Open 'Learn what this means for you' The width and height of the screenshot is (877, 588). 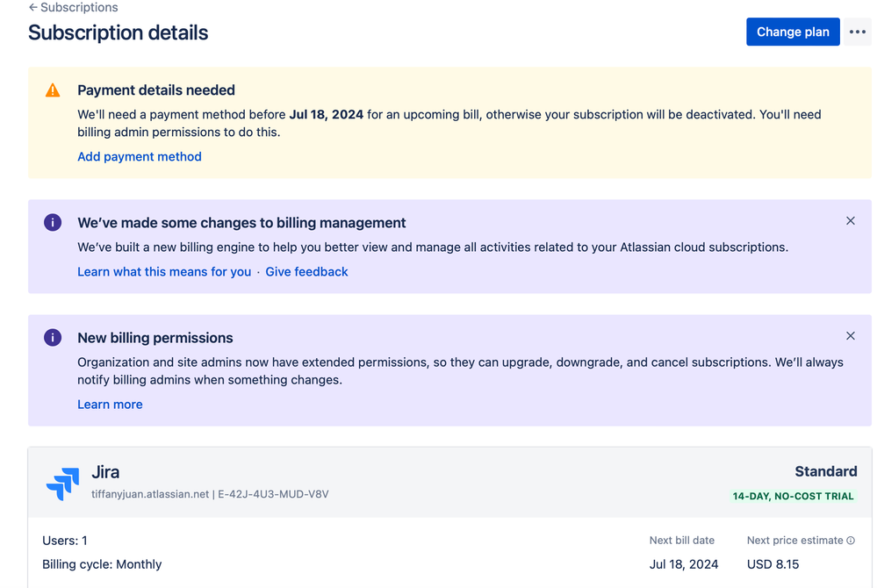pyautogui.click(x=164, y=272)
